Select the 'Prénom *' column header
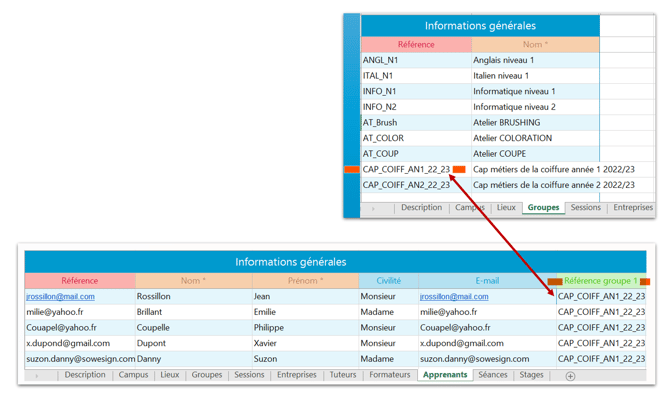The image size is (670, 395). [x=305, y=281]
